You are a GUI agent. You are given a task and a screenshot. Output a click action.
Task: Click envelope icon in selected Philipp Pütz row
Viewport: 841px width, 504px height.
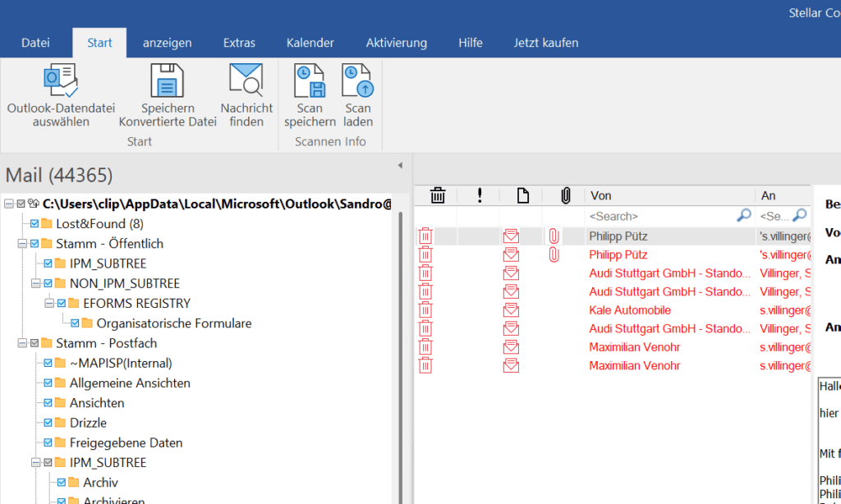[511, 236]
